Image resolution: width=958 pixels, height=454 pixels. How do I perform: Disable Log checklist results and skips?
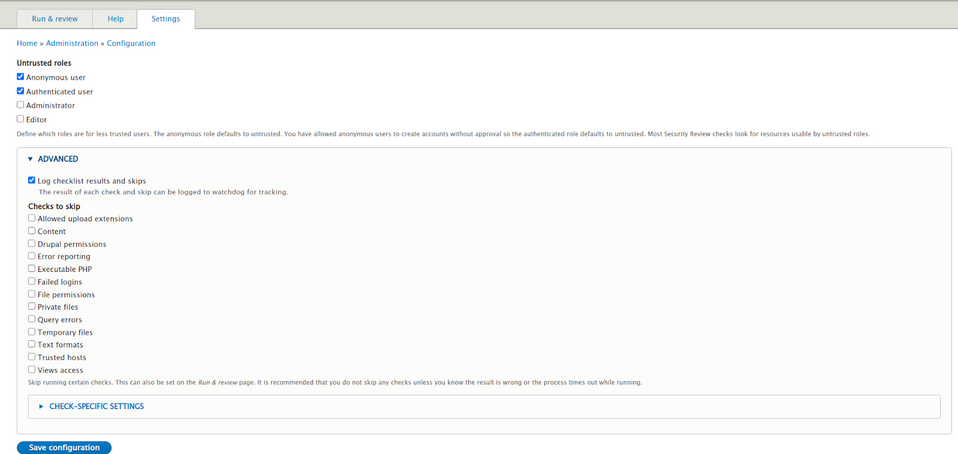(x=32, y=181)
